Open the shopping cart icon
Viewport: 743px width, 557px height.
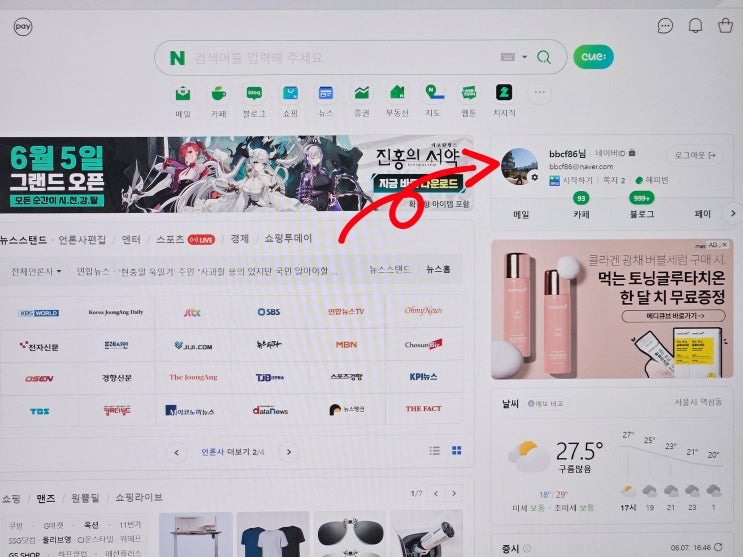725,25
